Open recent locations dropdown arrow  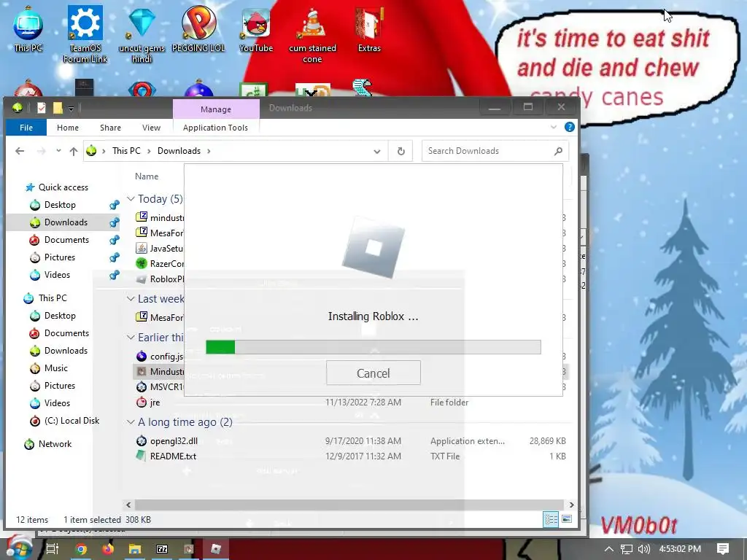coord(58,150)
